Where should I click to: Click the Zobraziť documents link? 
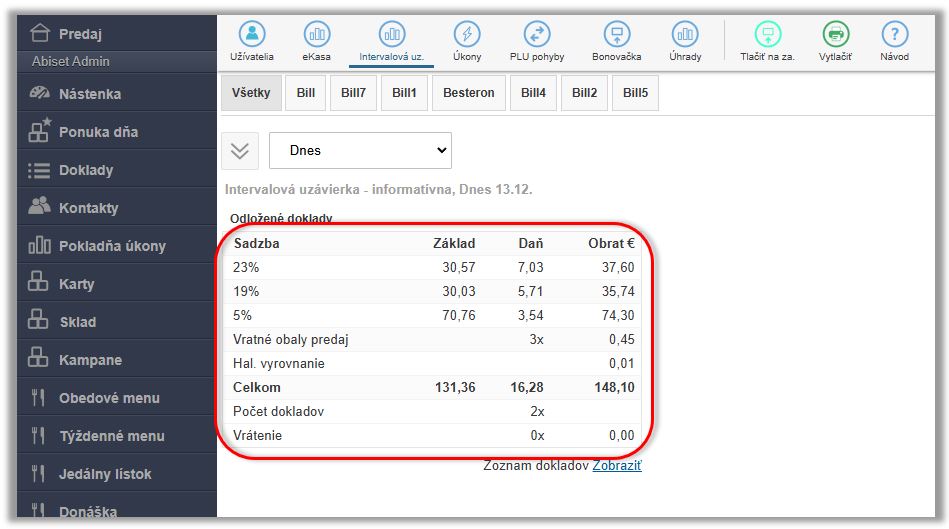click(x=616, y=465)
